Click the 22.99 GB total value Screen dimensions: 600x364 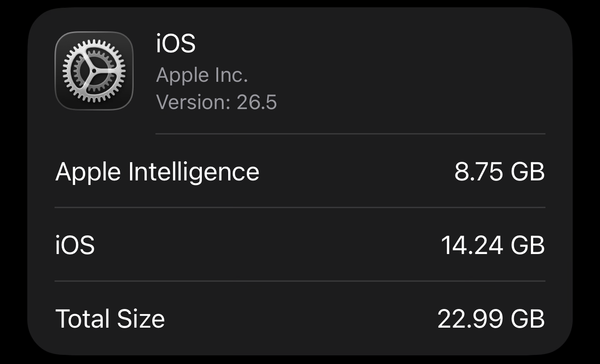click(491, 319)
